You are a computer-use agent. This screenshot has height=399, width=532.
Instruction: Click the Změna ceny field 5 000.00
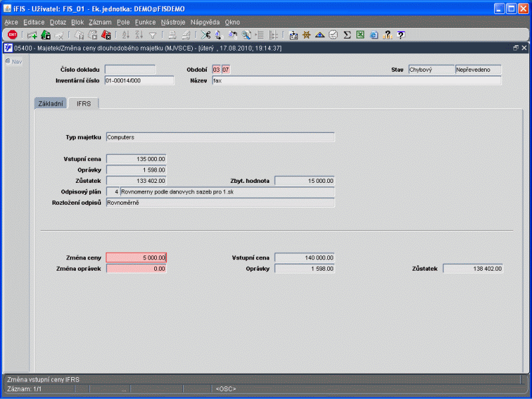pyautogui.click(x=136, y=257)
